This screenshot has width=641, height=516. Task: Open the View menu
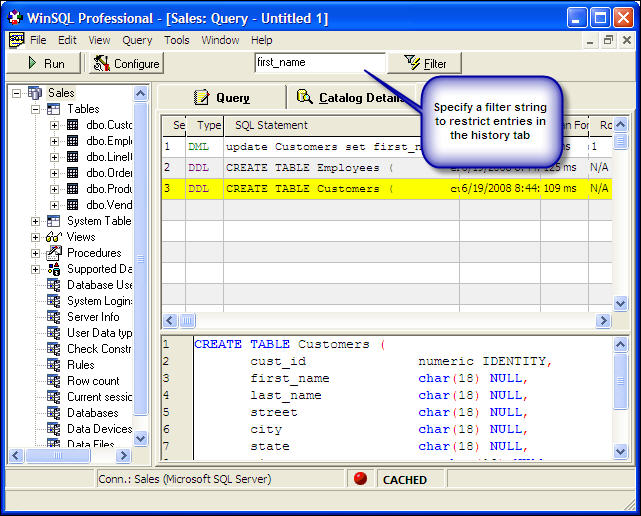point(99,40)
